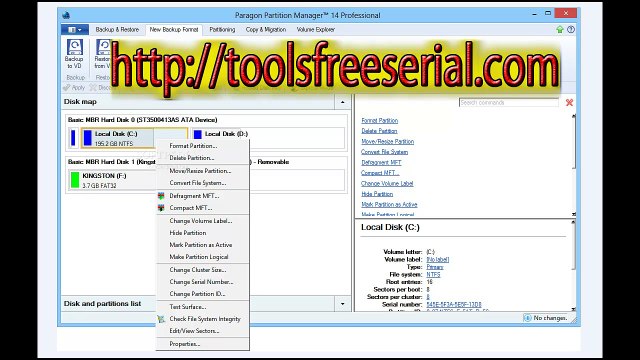Viewport: 640px width, 360px height.
Task: Click the serial number value link
Action: tap(453, 304)
